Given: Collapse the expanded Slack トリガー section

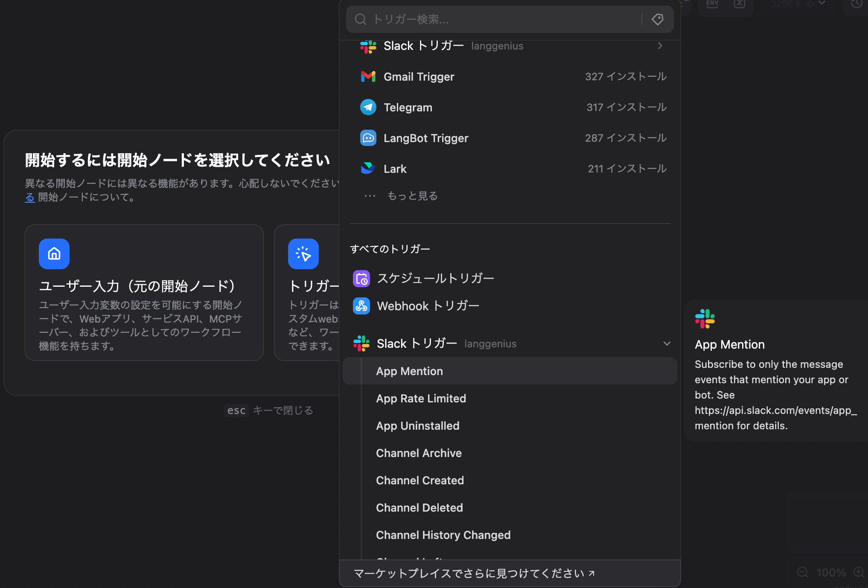Looking at the screenshot, I should point(667,343).
